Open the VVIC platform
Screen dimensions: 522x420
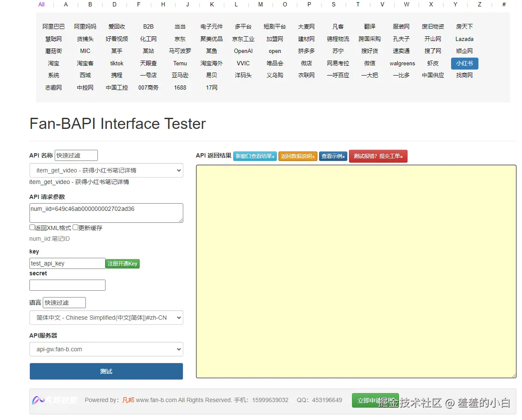pyautogui.click(x=243, y=63)
